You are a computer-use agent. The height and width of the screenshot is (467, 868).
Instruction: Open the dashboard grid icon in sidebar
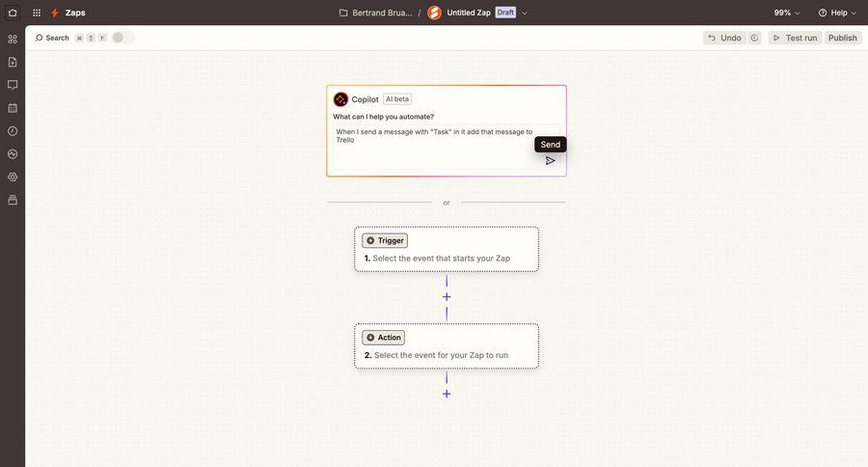tap(13, 39)
